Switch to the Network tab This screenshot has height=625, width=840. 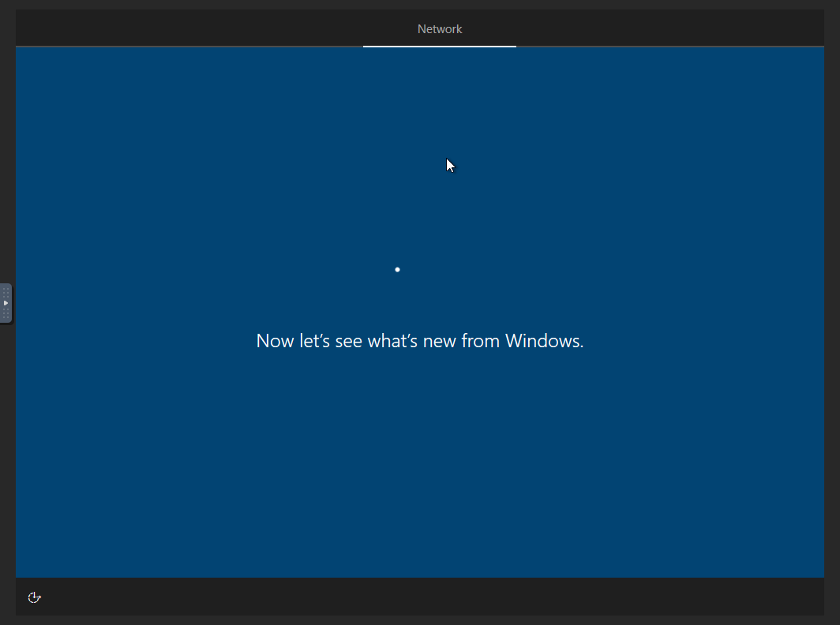(440, 29)
